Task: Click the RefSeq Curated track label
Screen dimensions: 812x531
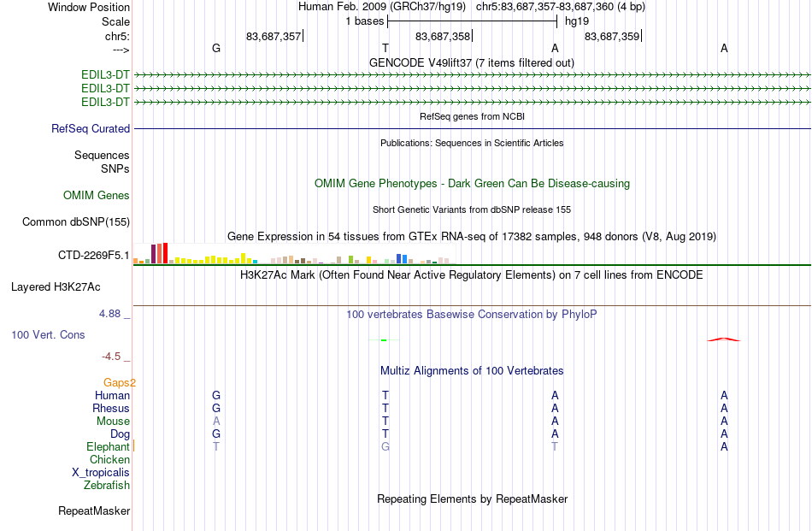Action: pos(90,128)
